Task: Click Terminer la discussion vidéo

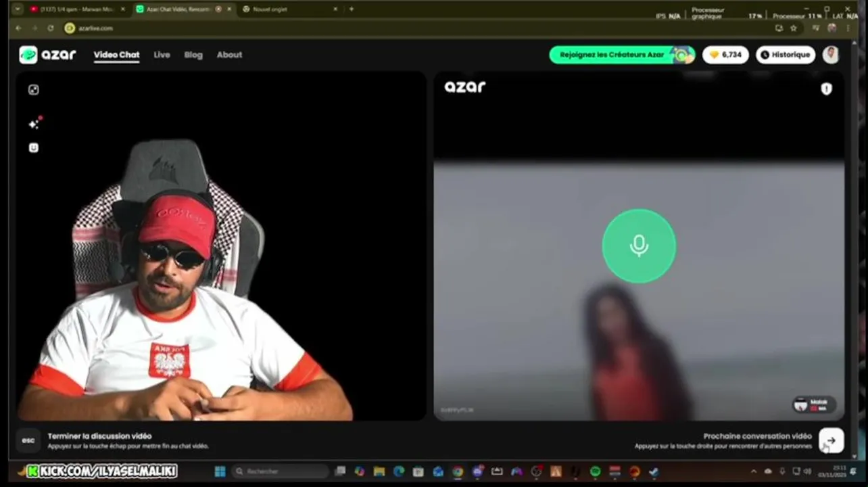Action: 99,436
